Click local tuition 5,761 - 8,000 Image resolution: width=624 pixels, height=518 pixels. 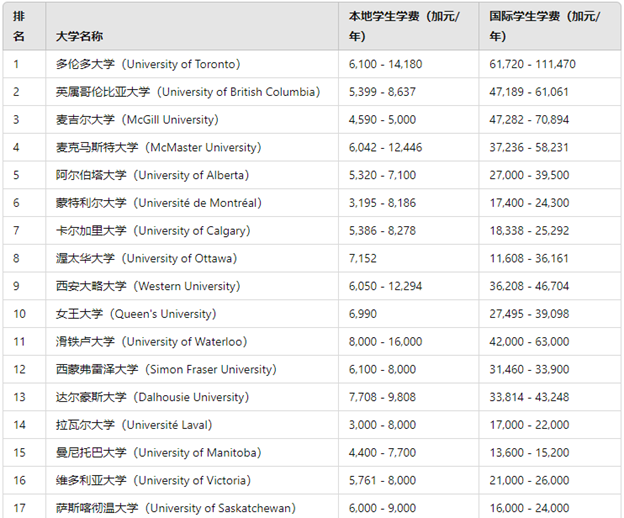pos(382,480)
